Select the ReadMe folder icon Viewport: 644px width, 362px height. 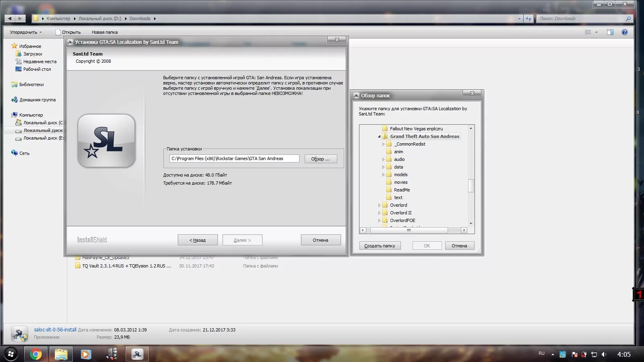pyautogui.click(x=389, y=190)
